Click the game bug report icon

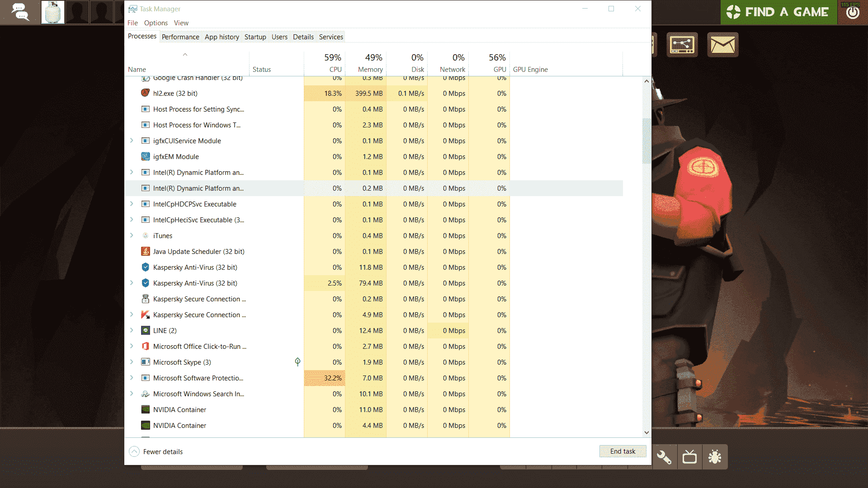tap(715, 457)
